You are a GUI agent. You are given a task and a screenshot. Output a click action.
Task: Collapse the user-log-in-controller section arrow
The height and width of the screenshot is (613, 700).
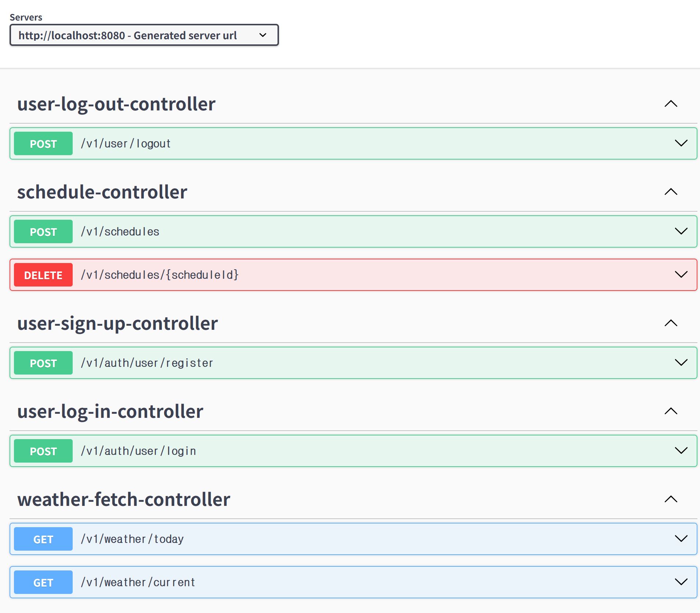tap(671, 411)
